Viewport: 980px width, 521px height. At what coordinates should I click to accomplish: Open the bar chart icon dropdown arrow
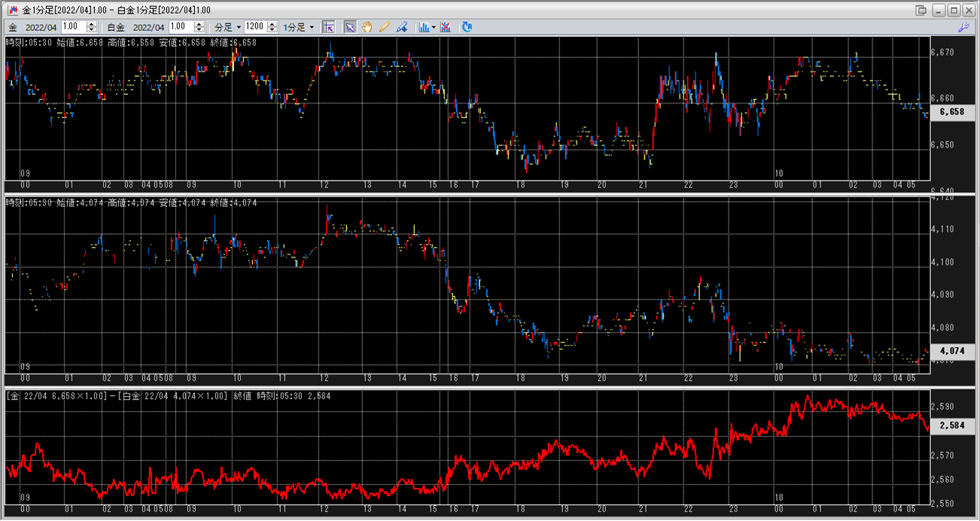click(434, 27)
